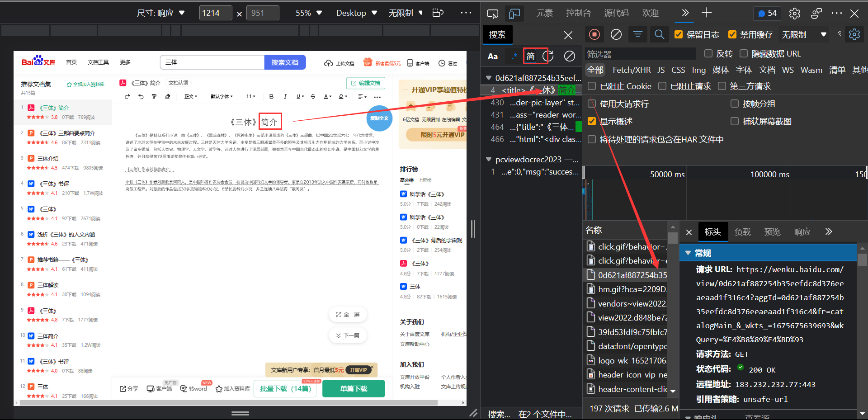
Task: Stop recording network log
Action: pyautogui.click(x=594, y=34)
